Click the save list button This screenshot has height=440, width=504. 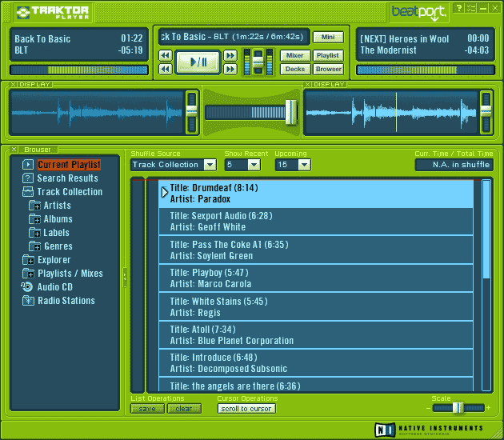coord(147,409)
